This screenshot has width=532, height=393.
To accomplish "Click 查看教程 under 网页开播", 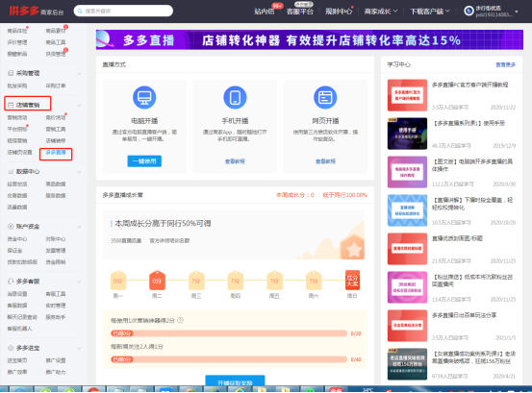I will (325, 161).
